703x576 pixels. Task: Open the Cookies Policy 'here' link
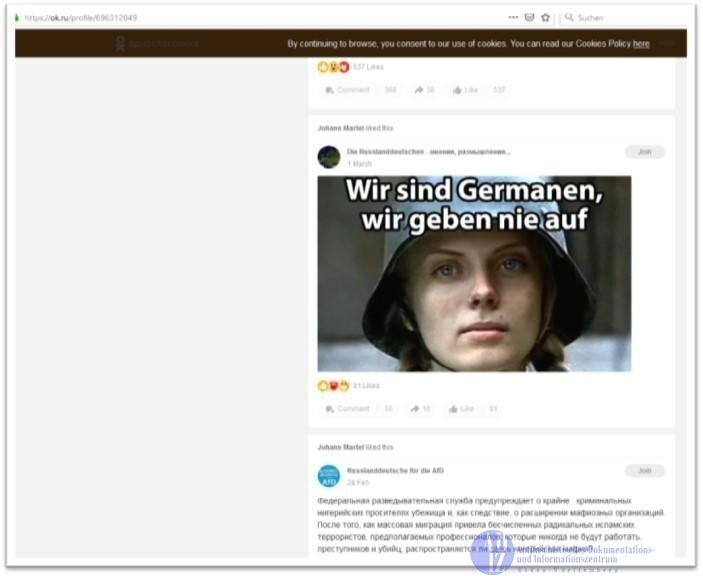coord(641,44)
